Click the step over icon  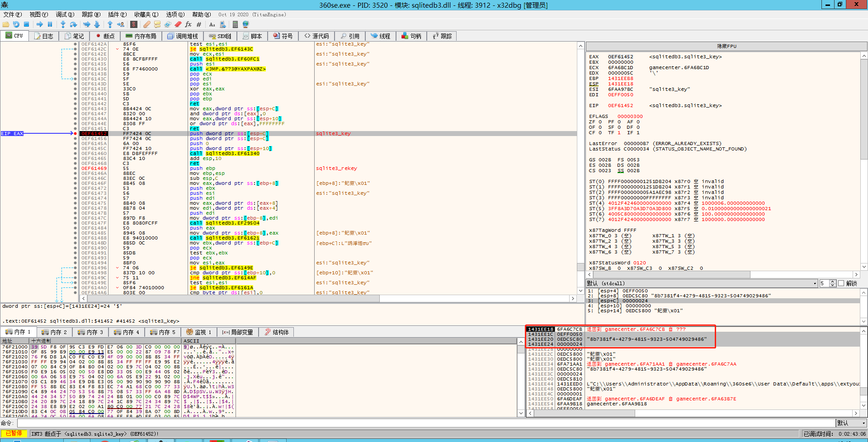tap(73, 24)
